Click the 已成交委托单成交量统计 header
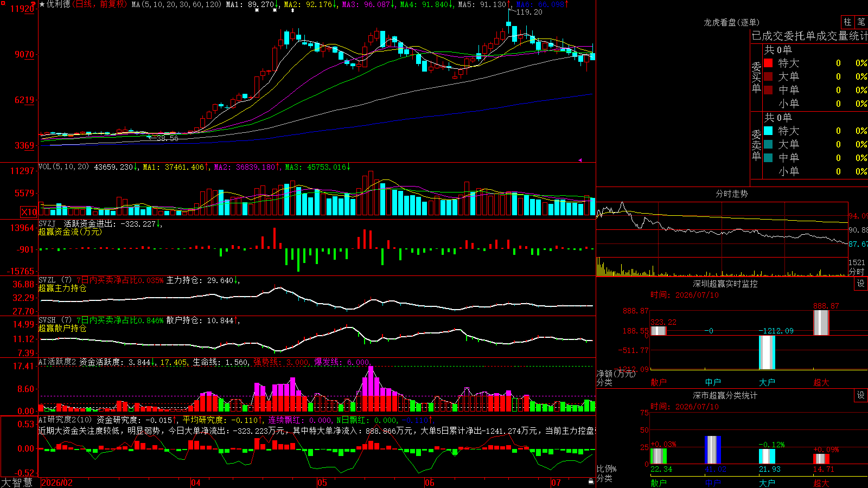868x488 pixels. 809,36
